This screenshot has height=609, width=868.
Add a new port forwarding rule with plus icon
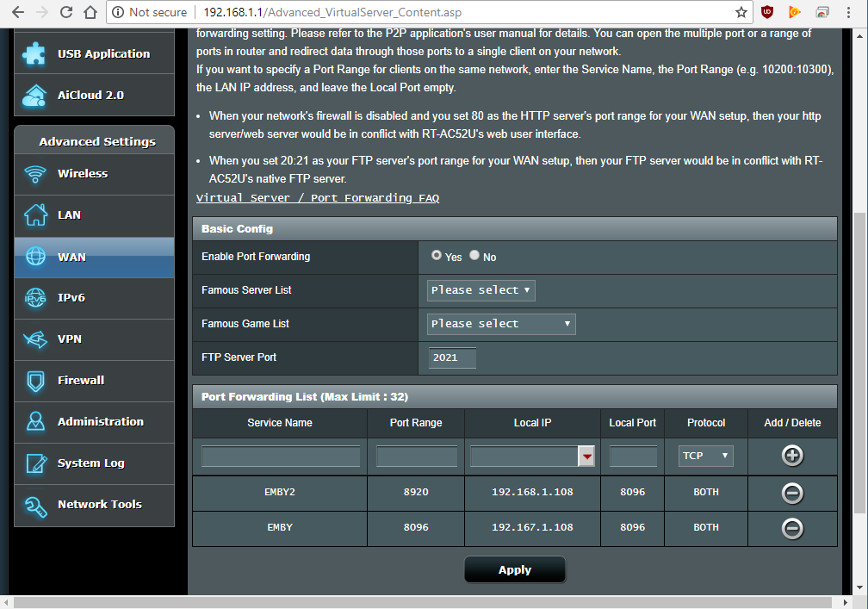(792, 455)
